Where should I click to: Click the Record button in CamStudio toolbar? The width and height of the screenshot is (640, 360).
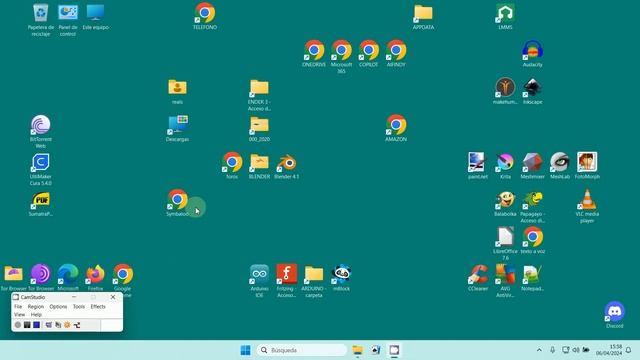click(18, 325)
